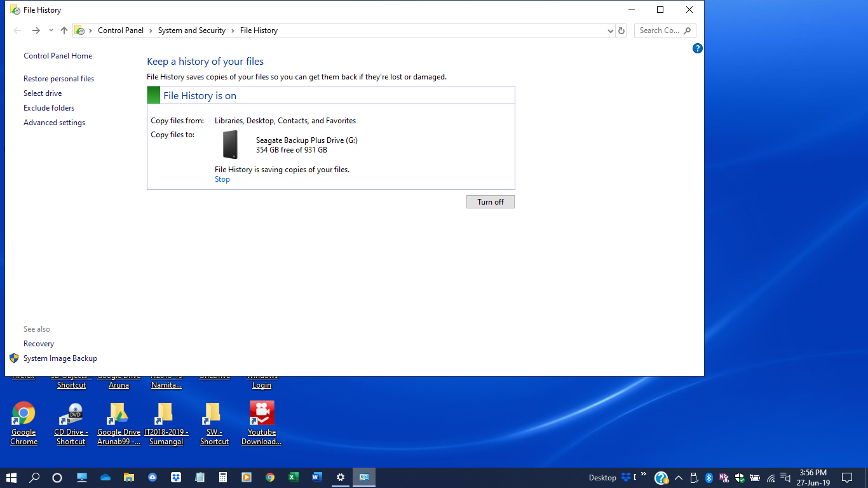Show hidden system tray icons
Screen dimensions: 868x488
coord(678,478)
